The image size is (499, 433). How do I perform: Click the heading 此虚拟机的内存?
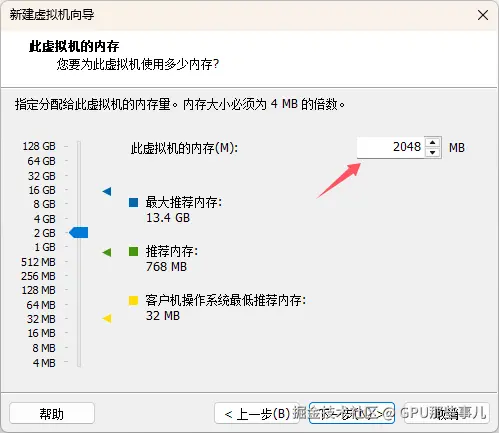(x=74, y=46)
